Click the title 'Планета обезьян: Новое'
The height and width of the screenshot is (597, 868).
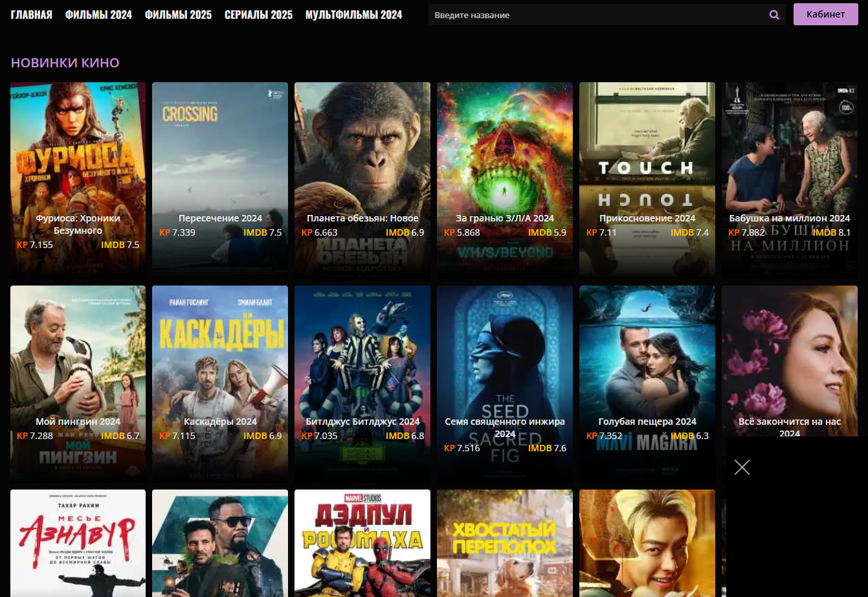(362, 218)
